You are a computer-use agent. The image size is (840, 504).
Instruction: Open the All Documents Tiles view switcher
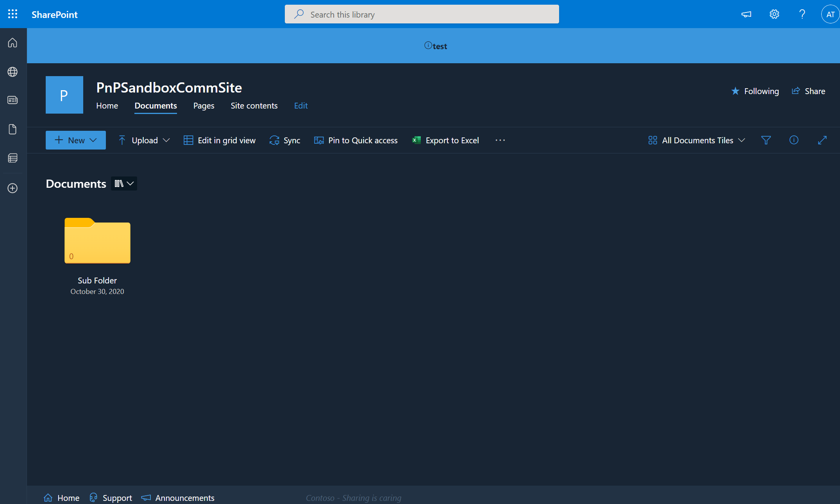coord(697,140)
